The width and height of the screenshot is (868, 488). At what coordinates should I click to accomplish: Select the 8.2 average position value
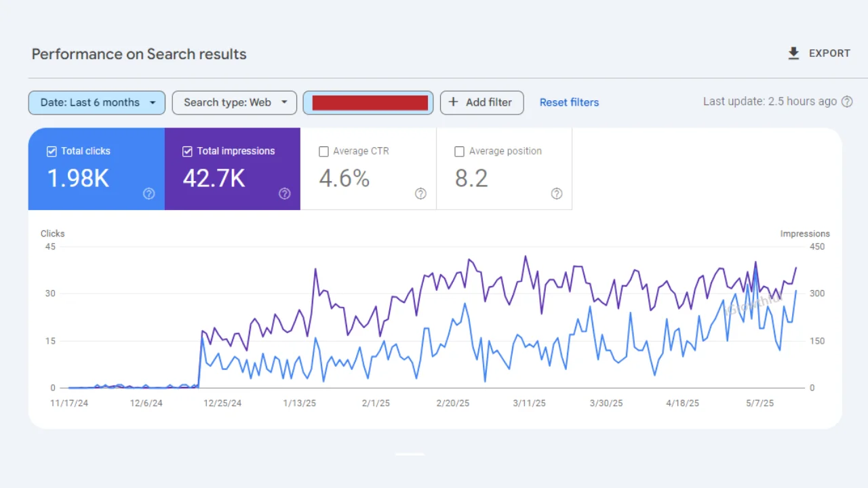pos(471,178)
